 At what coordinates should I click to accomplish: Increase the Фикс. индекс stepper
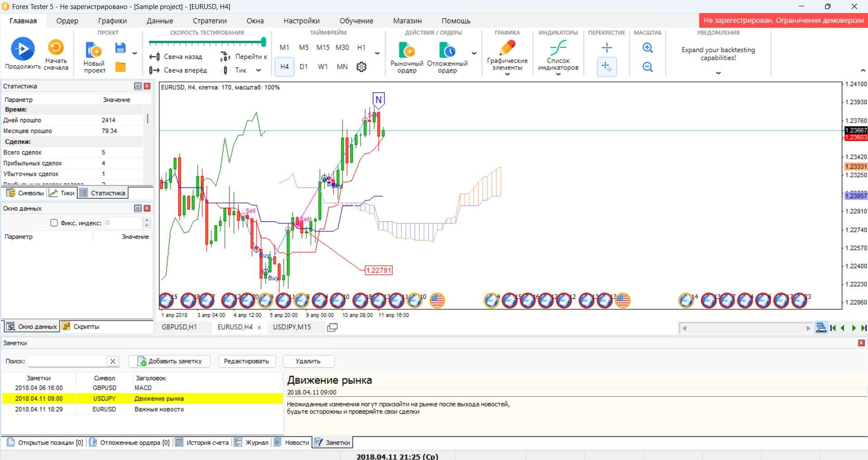[146, 220]
